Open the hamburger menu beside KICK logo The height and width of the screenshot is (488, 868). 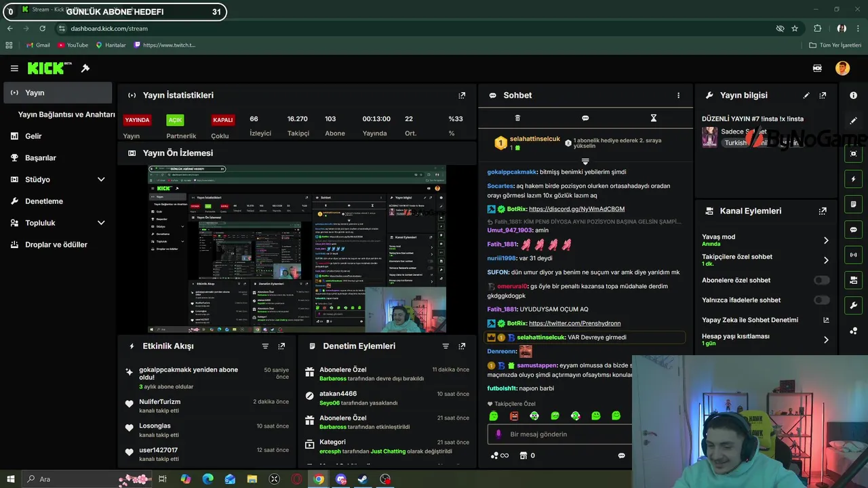tap(14, 68)
